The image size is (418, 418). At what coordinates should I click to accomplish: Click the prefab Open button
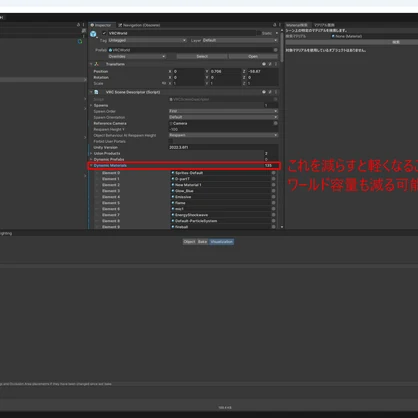(253, 57)
